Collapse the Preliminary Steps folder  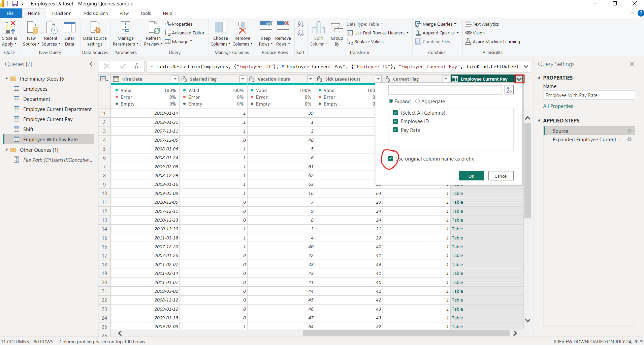coord(6,78)
